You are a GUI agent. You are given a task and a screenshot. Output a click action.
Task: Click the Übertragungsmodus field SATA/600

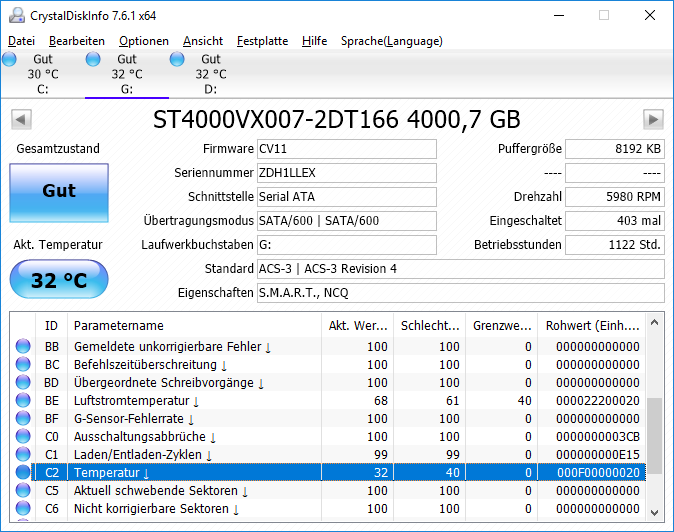tap(347, 221)
